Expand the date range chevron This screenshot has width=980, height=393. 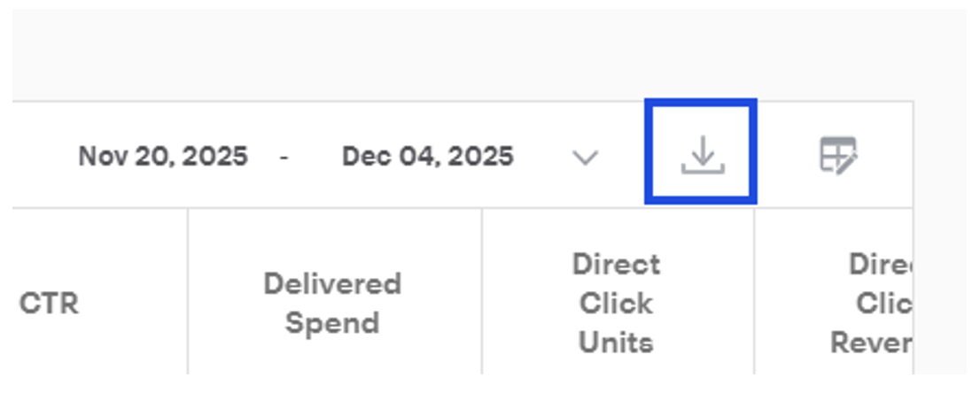click(586, 158)
